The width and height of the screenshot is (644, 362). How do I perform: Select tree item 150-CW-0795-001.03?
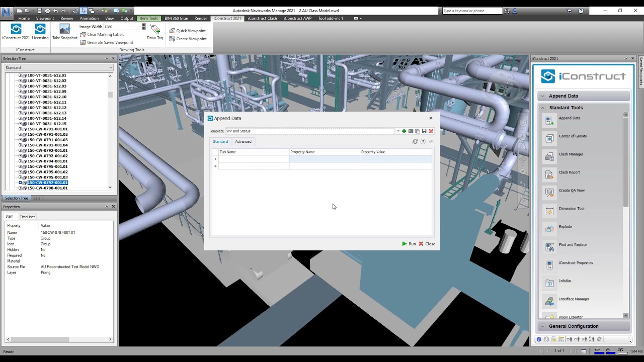click(47, 177)
